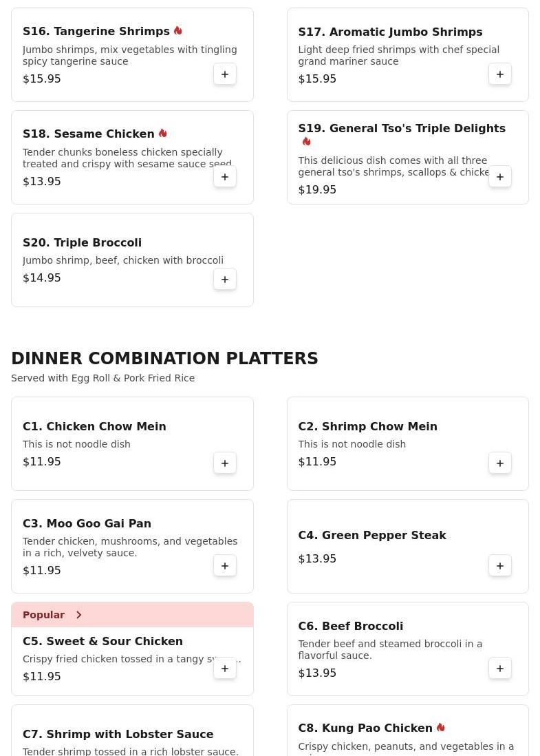
Task: Open S16 Tangerine Shrimps item title
Action: pos(96,32)
